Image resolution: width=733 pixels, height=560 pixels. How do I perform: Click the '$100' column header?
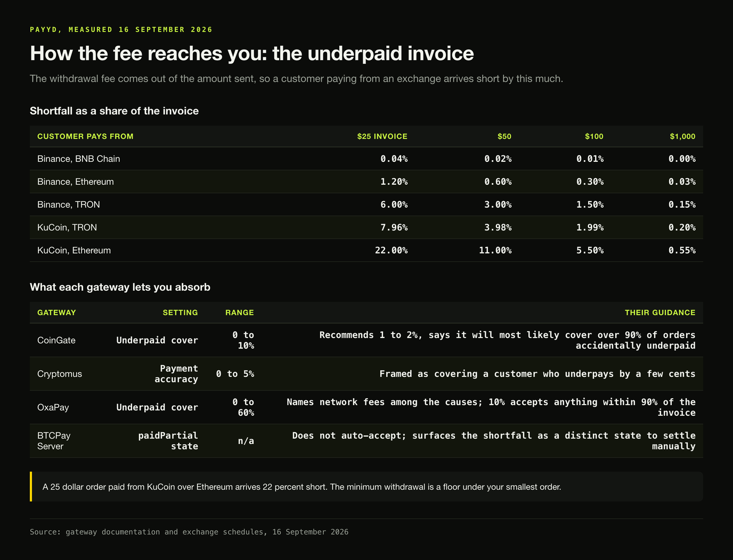point(594,136)
